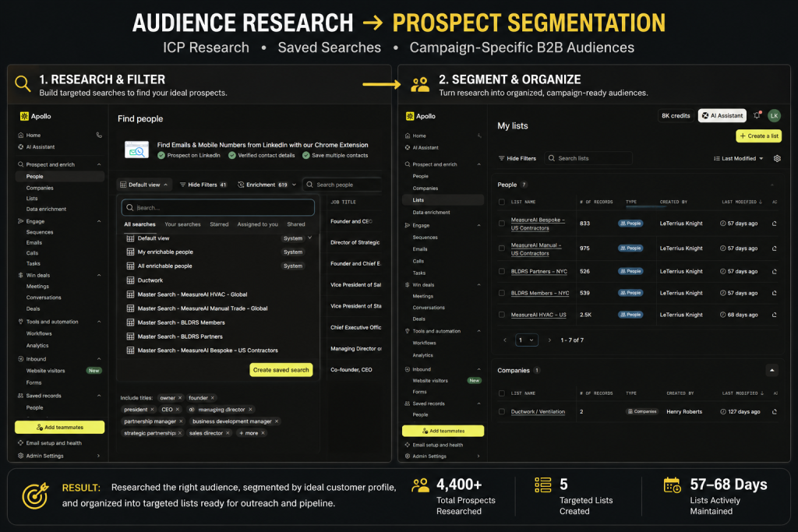
Task: Go to the next page of People lists
Action: pyautogui.click(x=549, y=340)
